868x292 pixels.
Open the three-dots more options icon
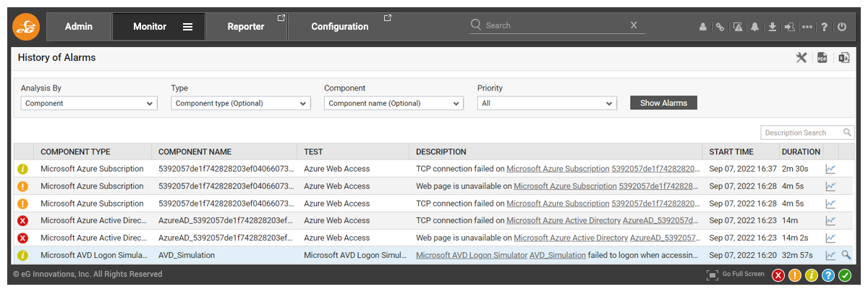[x=807, y=27]
